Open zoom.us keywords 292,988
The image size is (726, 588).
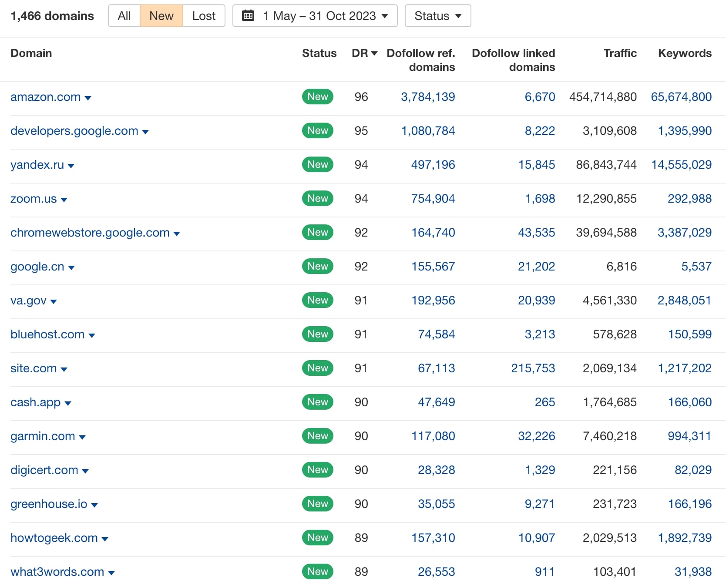[690, 198]
